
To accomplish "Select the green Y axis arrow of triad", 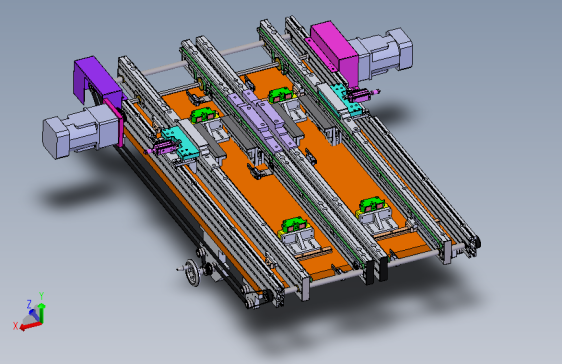I will [42, 312].
